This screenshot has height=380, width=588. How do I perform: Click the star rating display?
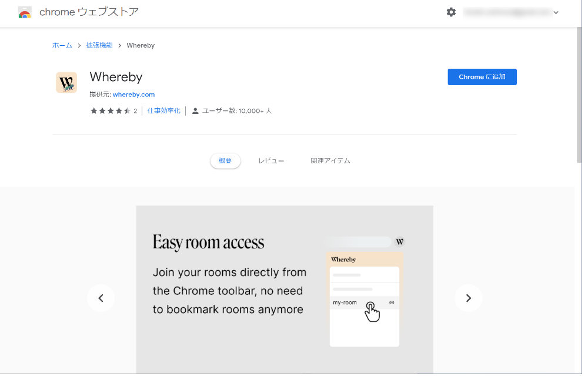pyautogui.click(x=111, y=110)
